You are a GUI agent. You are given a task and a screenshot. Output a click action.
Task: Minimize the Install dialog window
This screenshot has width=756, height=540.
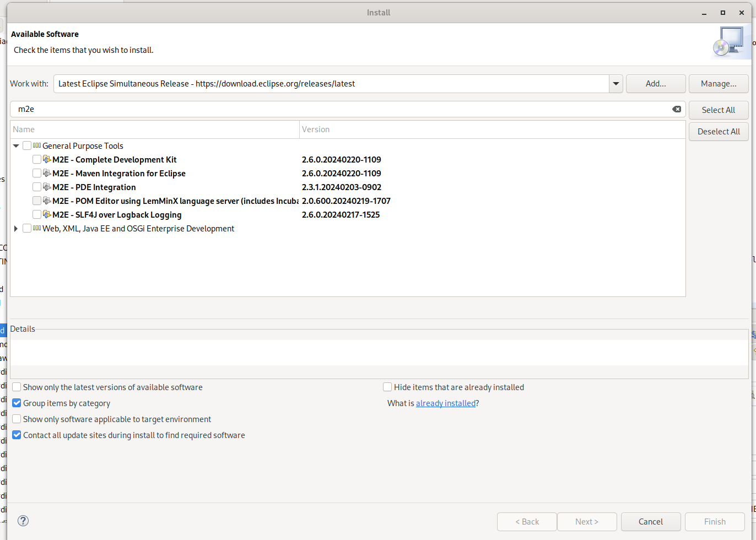pyautogui.click(x=704, y=13)
